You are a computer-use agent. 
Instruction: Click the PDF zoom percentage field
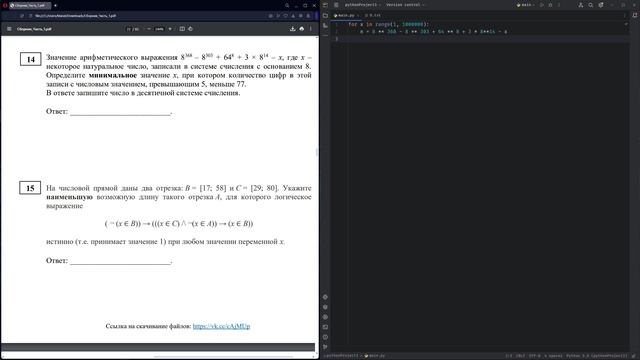[159, 29]
